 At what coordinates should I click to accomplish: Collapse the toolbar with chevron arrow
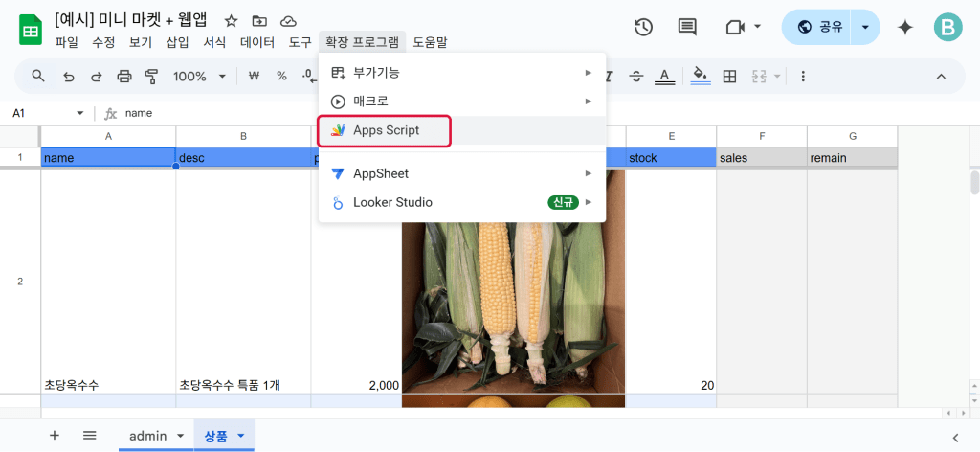click(941, 77)
